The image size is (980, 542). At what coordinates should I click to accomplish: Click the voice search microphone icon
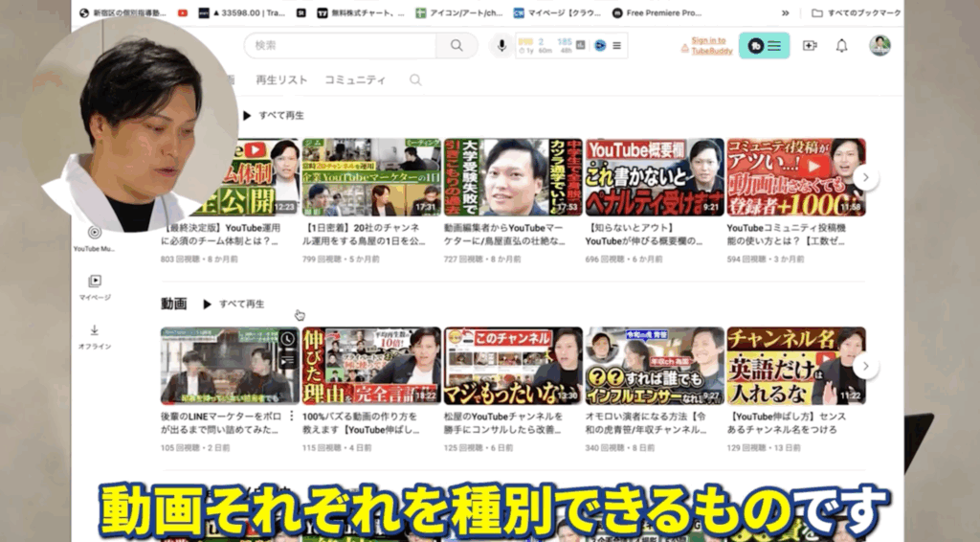pos(501,45)
